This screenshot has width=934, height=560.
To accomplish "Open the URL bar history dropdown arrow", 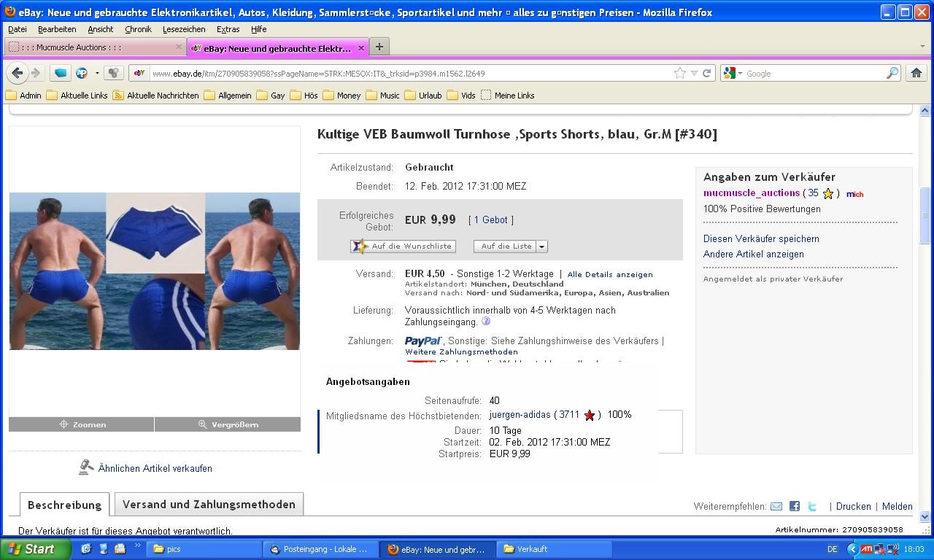I will pos(694,73).
